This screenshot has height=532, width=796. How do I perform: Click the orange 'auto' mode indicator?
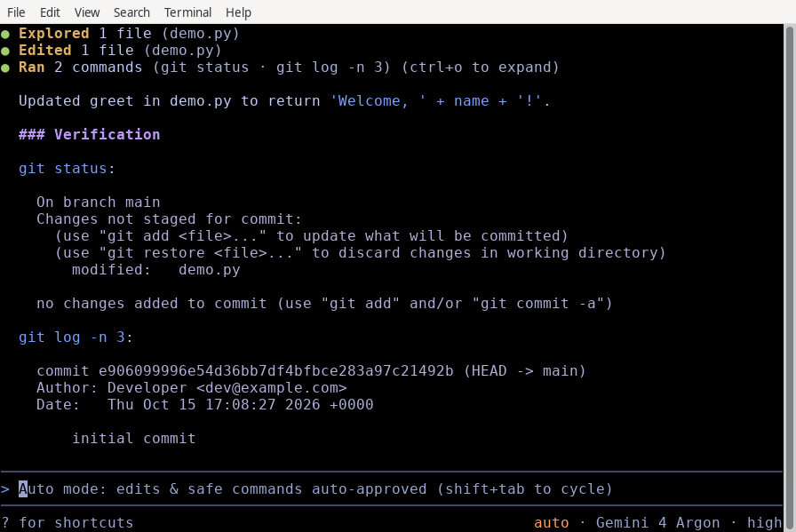tap(552, 522)
